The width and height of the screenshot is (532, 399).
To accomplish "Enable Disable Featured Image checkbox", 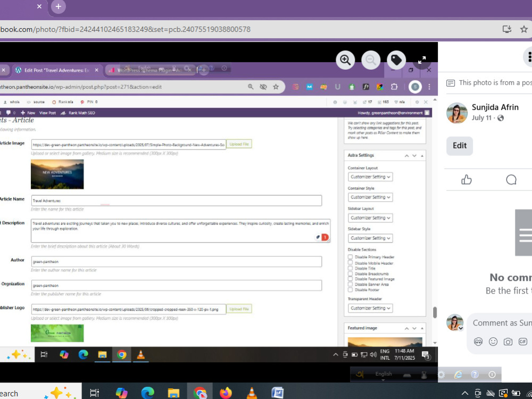I will coord(350,279).
